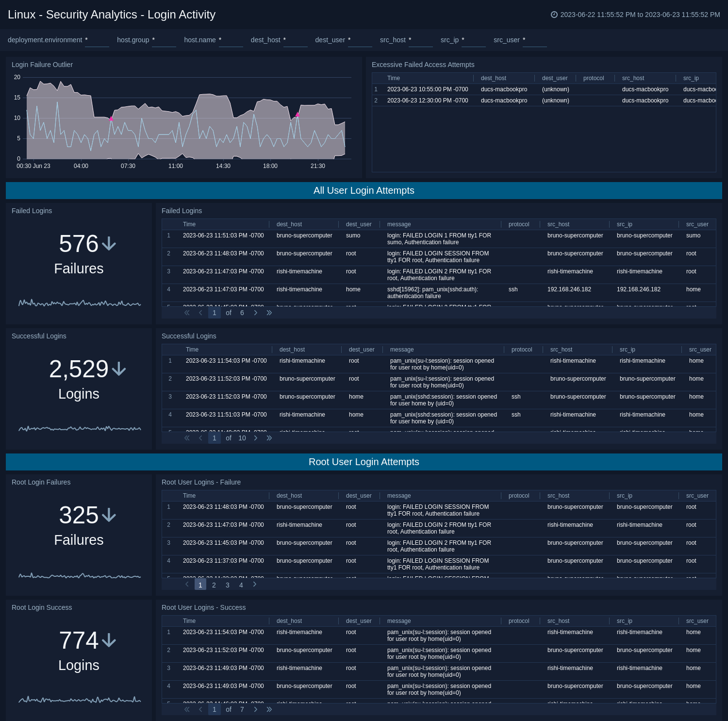Open the dest_host filter field
This screenshot has height=721, width=728.
click(296, 40)
